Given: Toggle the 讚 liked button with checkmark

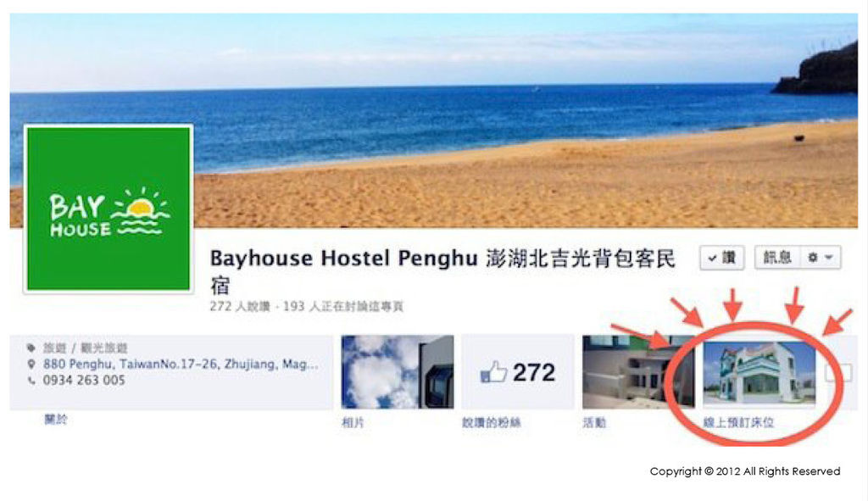Looking at the screenshot, I should 722,258.
